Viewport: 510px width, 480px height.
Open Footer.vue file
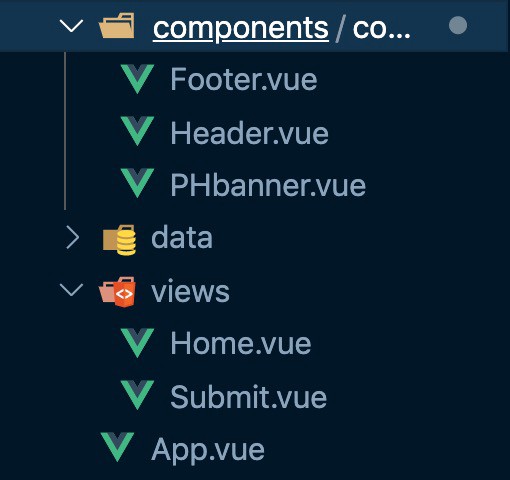pos(244,79)
